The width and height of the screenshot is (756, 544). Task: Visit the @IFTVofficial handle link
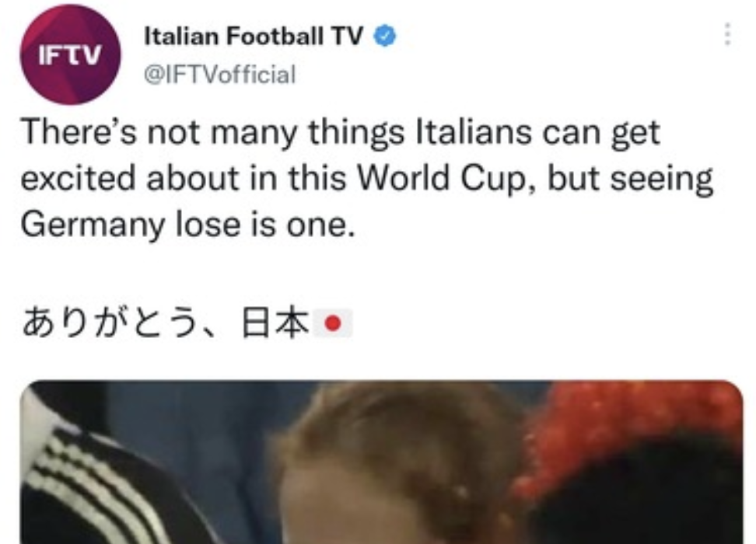point(220,75)
